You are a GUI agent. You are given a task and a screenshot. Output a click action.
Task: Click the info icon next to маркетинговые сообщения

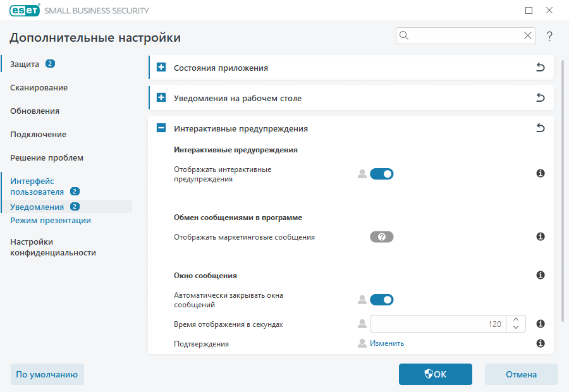coord(541,236)
